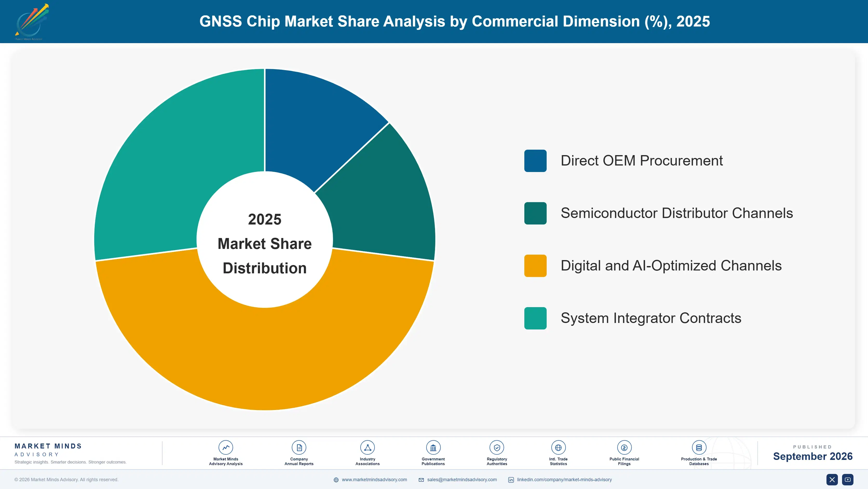
Task: Click the Direct OEM Procurement blue swatch
Action: point(535,161)
